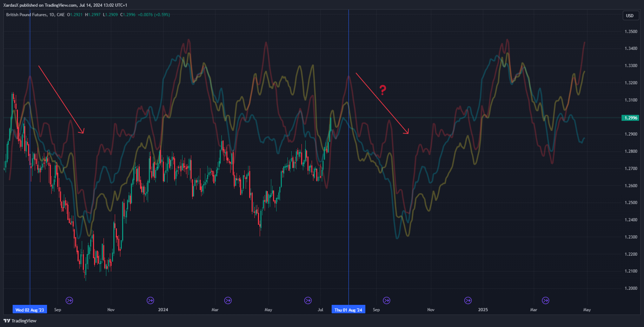
Task: Click the Sep label right after 'Wed 02 Aug '23'
Action: 58,310
